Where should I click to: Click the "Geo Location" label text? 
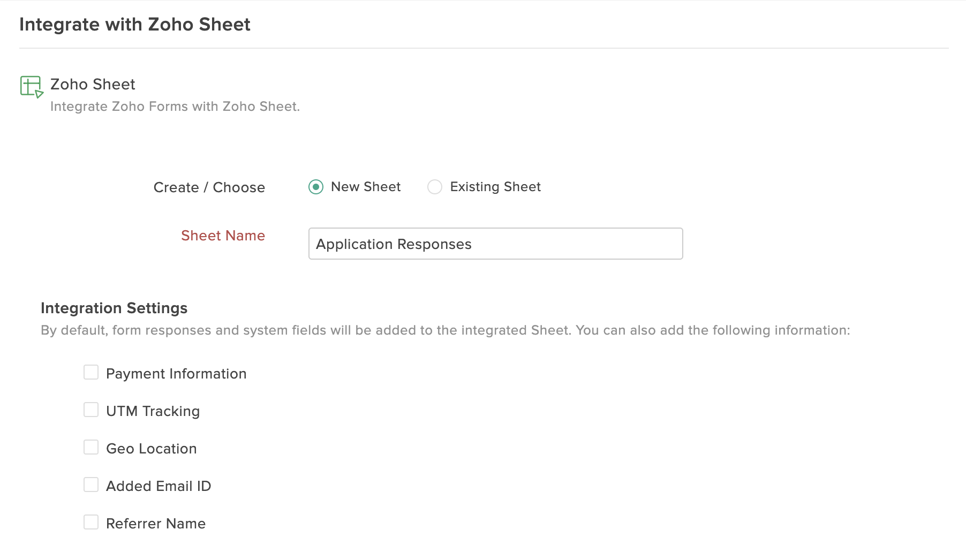coord(152,449)
